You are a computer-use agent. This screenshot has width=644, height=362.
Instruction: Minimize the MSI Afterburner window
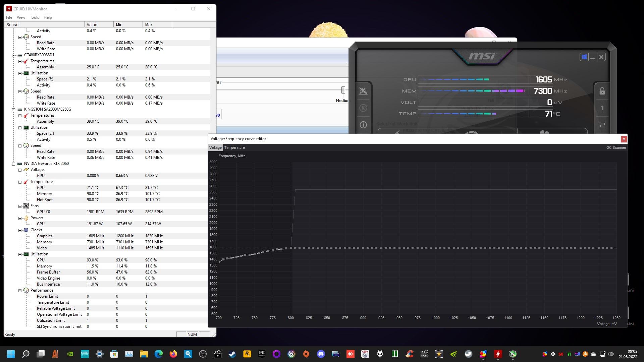coord(593,57)
